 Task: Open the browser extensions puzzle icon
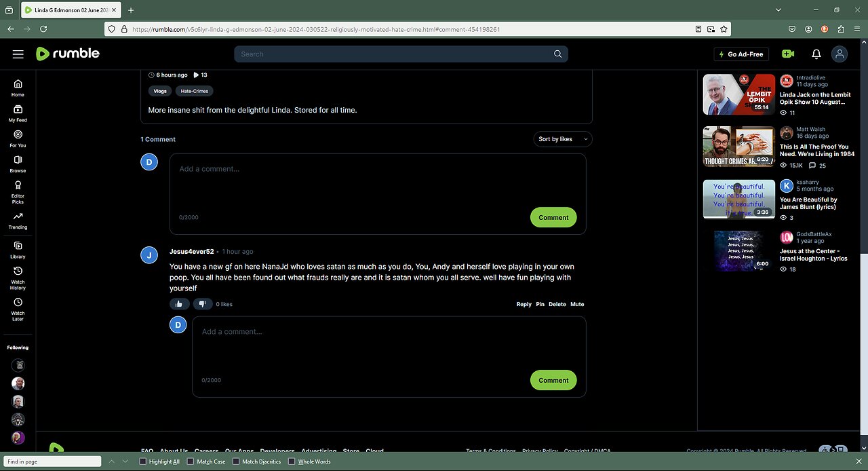[841, 29]
